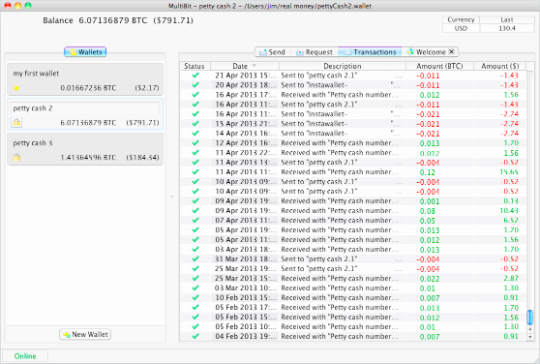The height and width of the screenshot is (364, 540).
Task: Click status checkmark of 03 Mar 2013 transaction
Action: coord(195,288)
